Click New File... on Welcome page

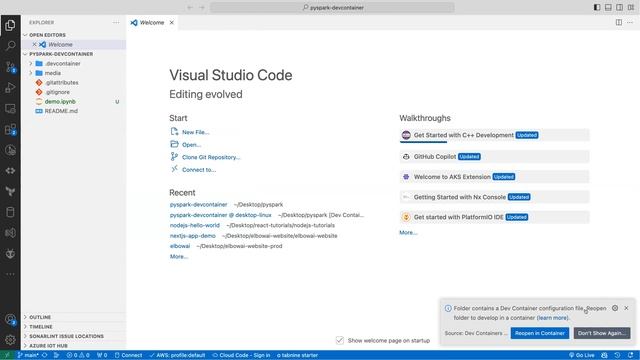[196, 132]
